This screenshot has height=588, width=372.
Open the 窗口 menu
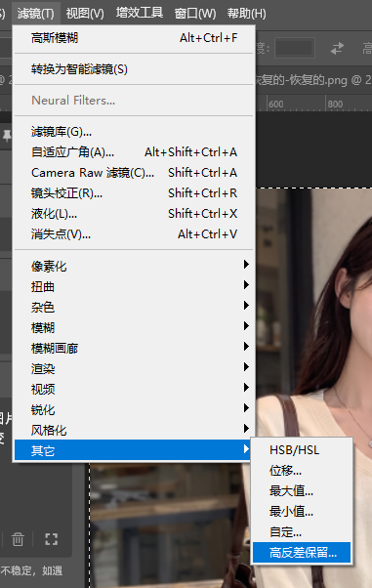pyautogui.click(x=195, y=14)
